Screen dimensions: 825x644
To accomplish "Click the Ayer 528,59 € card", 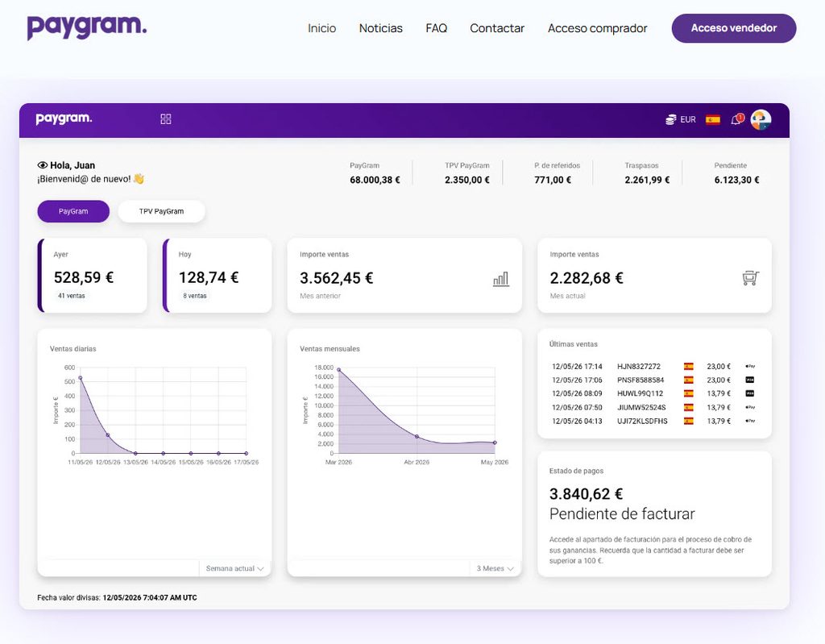I will [x=93, y=276].
